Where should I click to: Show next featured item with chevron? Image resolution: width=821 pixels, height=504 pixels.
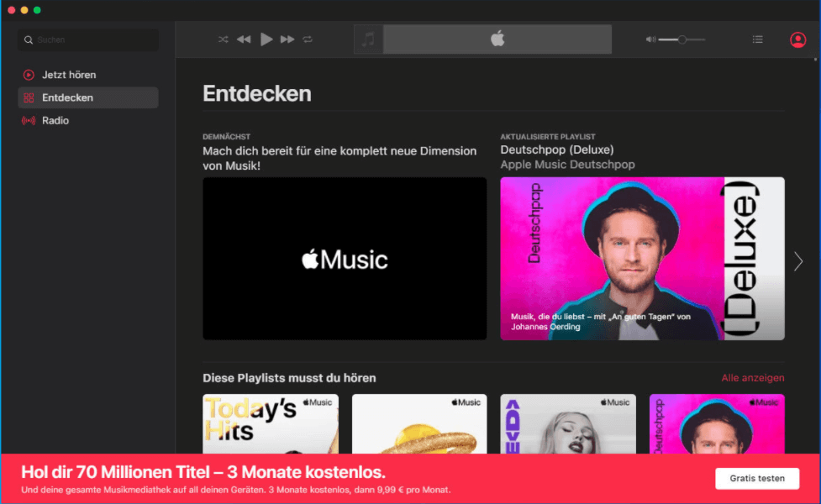point(798,261)
